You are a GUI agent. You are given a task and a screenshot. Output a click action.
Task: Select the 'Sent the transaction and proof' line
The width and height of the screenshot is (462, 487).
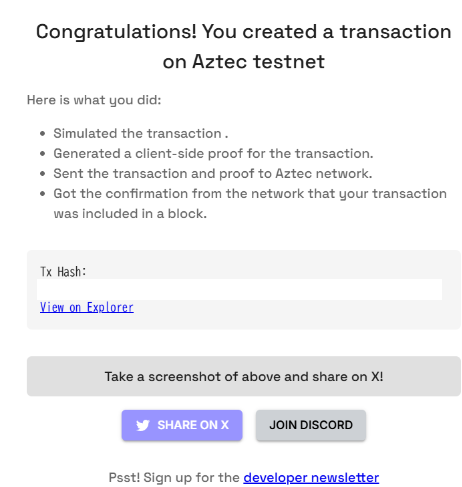tap(213, 174)
